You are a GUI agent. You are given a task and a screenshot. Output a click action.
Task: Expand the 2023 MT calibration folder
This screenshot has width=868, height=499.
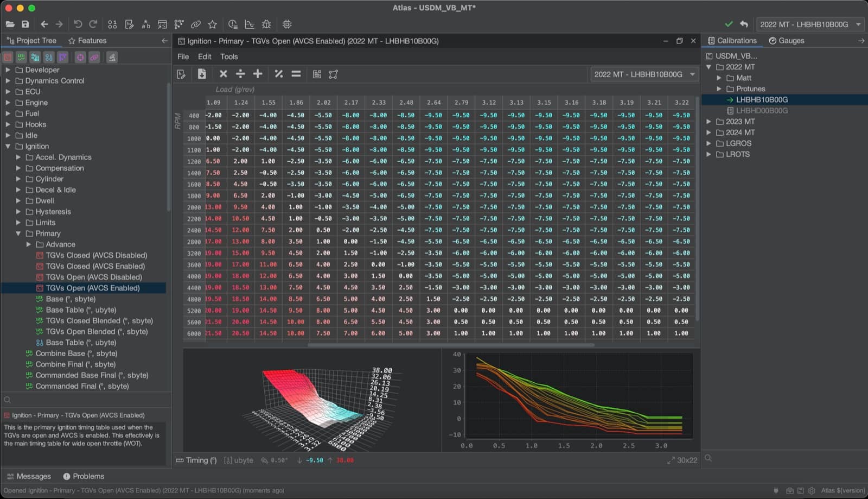709,122
